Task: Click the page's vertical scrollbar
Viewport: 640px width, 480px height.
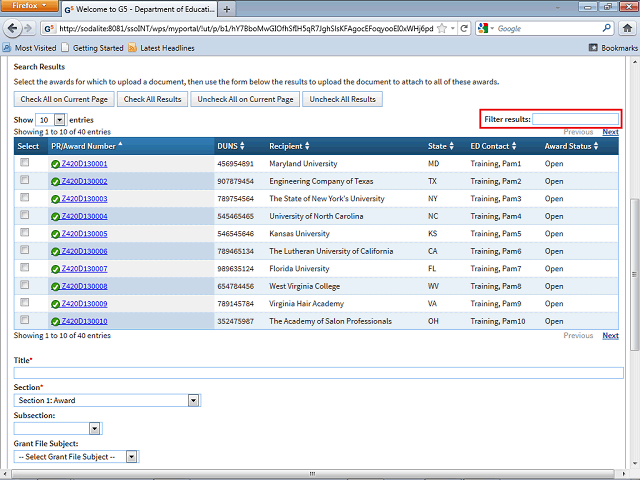Action: coord(634,260)
